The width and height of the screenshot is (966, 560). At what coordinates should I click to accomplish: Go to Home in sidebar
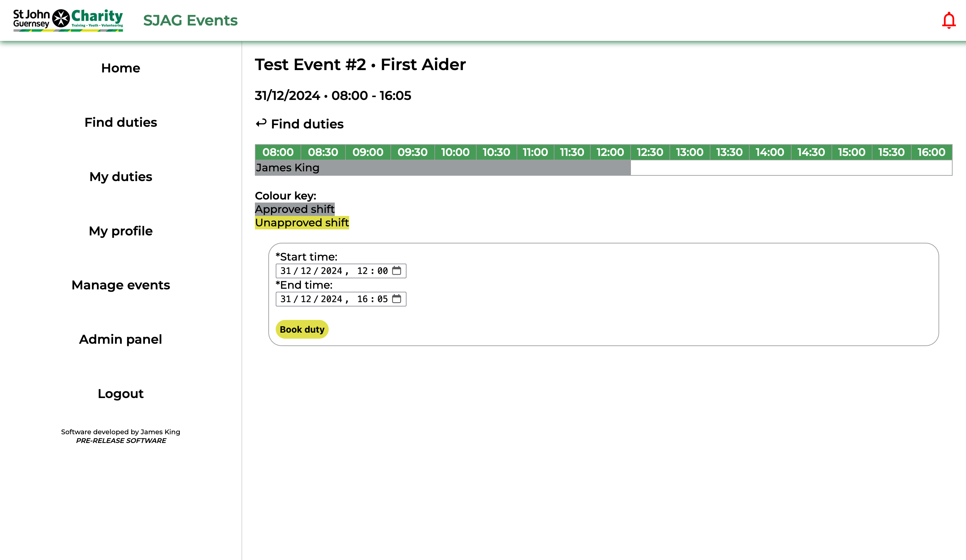[x=120, y=68]
